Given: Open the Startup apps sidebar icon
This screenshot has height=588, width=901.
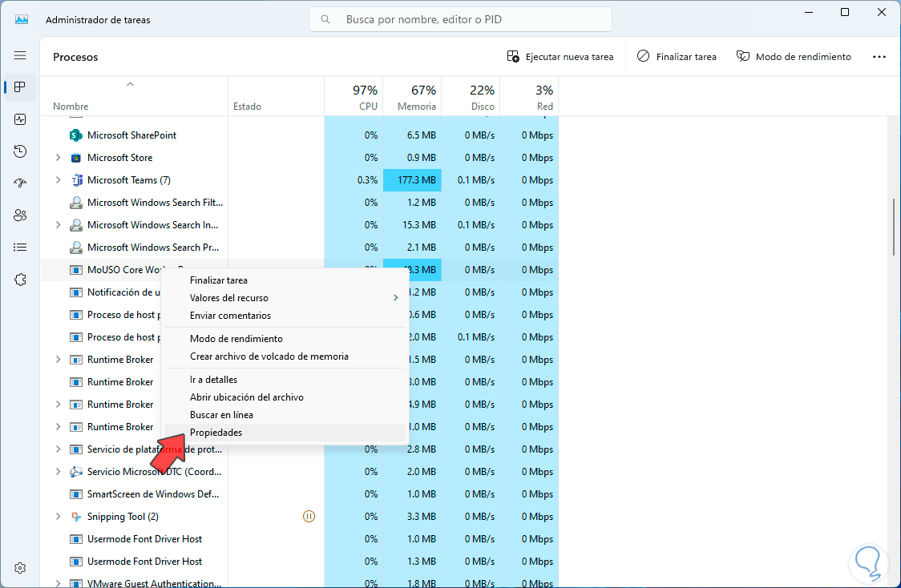Looking at the screenshot, I should tap(20, 183).
